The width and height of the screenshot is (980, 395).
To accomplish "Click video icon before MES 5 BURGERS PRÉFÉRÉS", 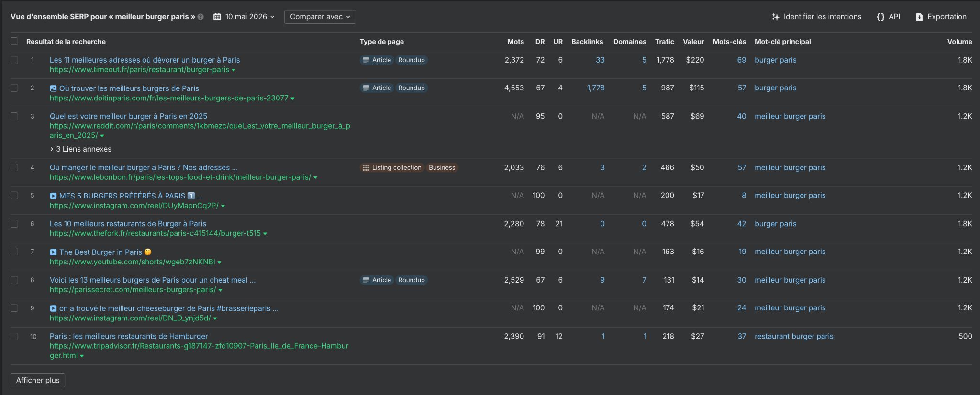I will tap(53, 196).
